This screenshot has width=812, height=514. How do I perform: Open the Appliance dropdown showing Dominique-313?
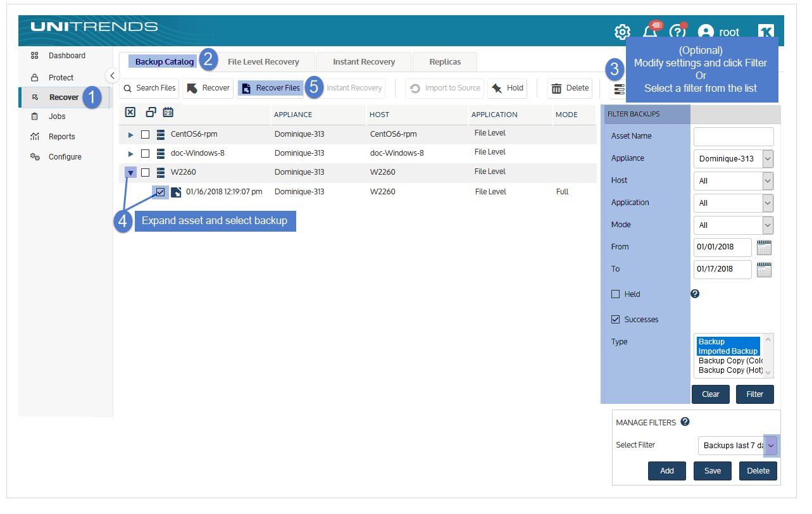[x=734, y=159]
